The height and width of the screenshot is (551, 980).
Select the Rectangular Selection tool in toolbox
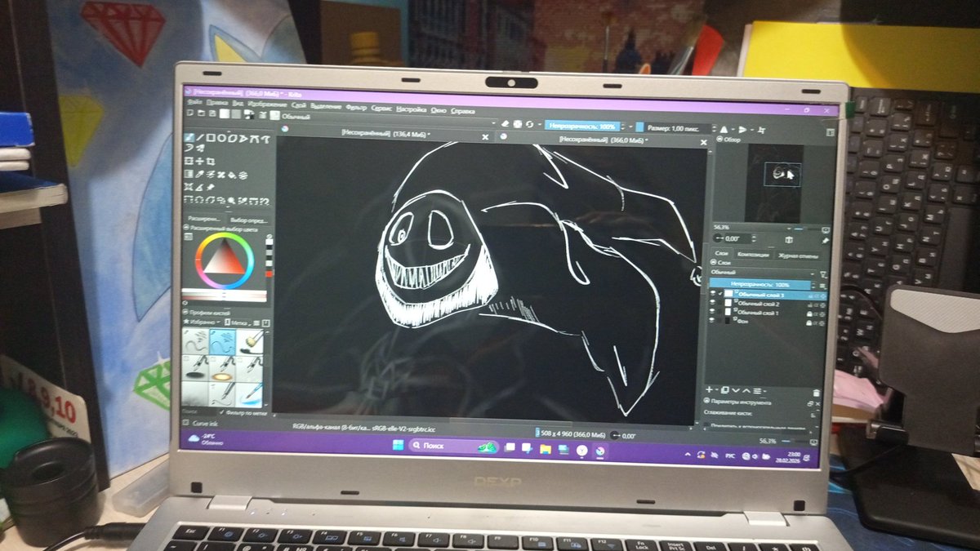189,198
